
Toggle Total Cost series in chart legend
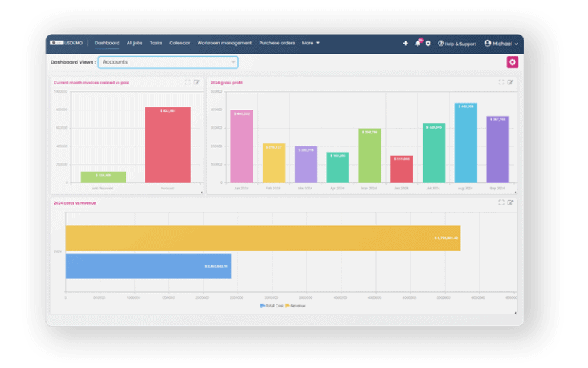click(x=271, y=305)
